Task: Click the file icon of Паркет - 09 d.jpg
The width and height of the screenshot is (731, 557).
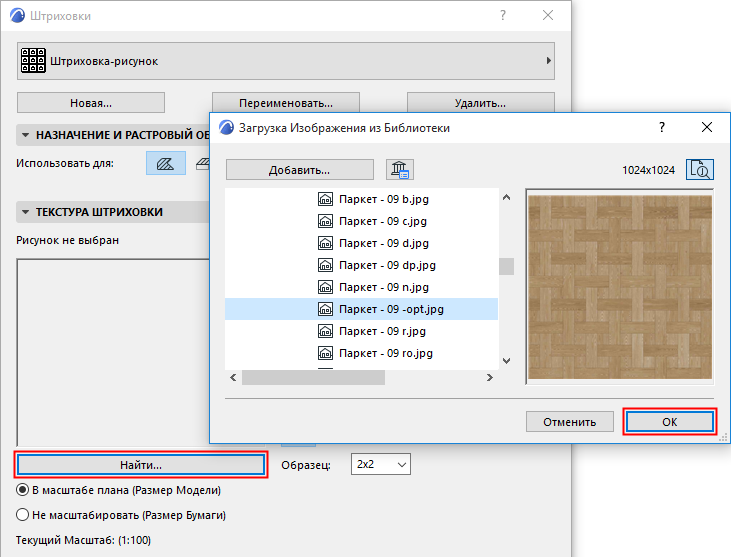Action: pyautogui.click(x=325, y=243)
